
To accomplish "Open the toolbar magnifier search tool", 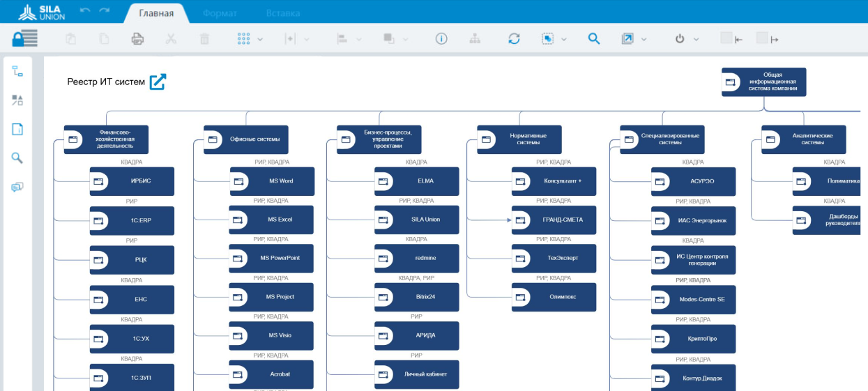I will [x=594, y=39].
